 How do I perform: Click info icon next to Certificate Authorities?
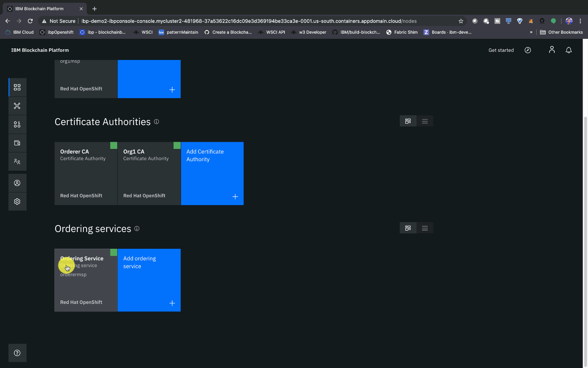(x=157, y=122)
